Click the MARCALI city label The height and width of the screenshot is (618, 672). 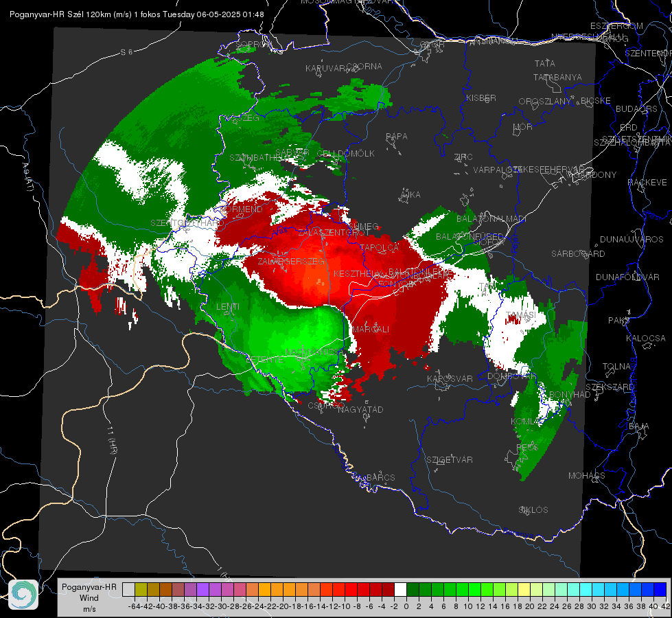pyautogui.click(x=371, y=329)
